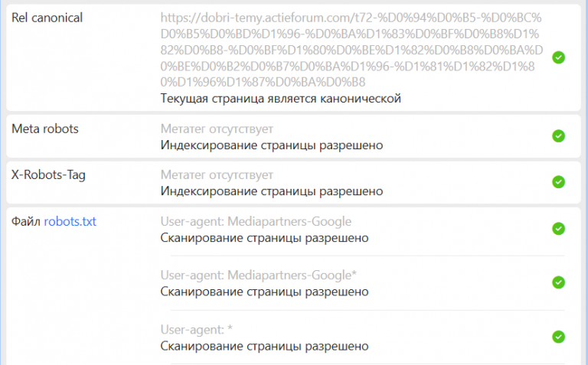Click the green checkmark in Meta robots row
588x365 pixels.
point(558,136)
